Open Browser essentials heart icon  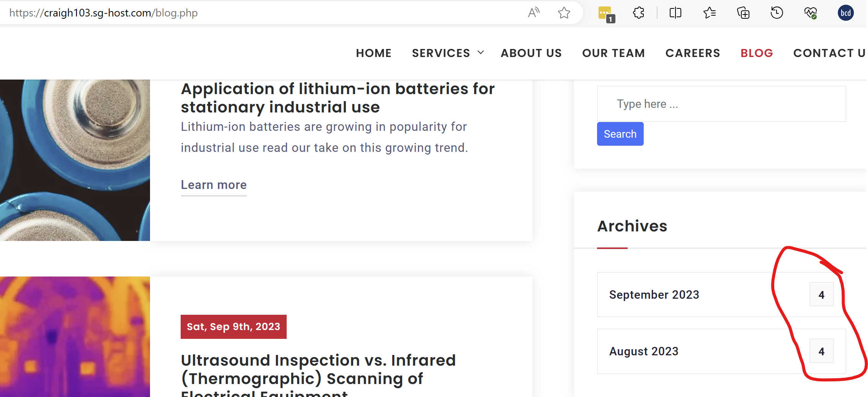click(x=810, y=13)
